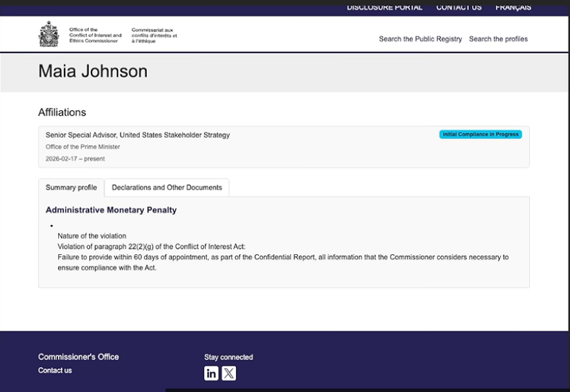Click the Initial Compliance in Progress badge
The height and width of the screenshot is (392, 570).
tap(481, 134)
